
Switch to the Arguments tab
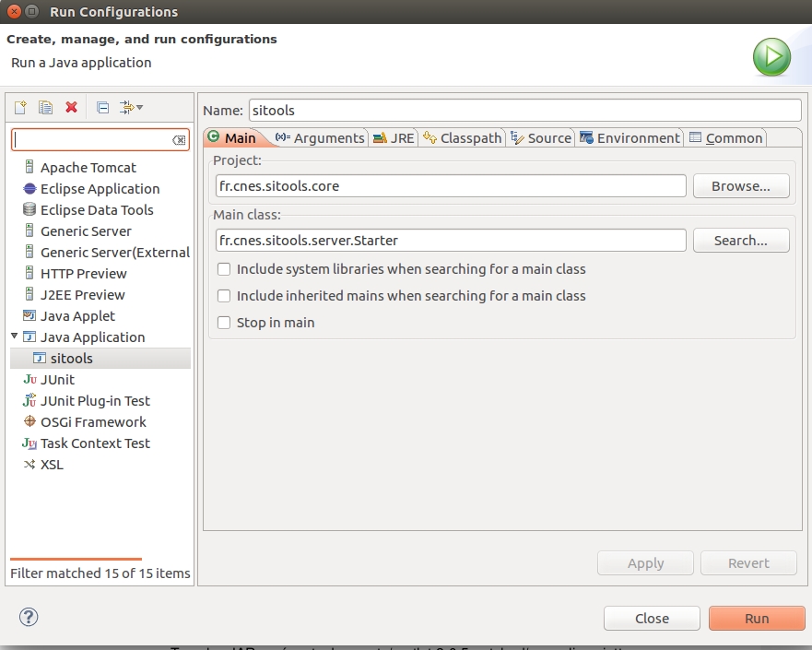click(x=320, y=138)
